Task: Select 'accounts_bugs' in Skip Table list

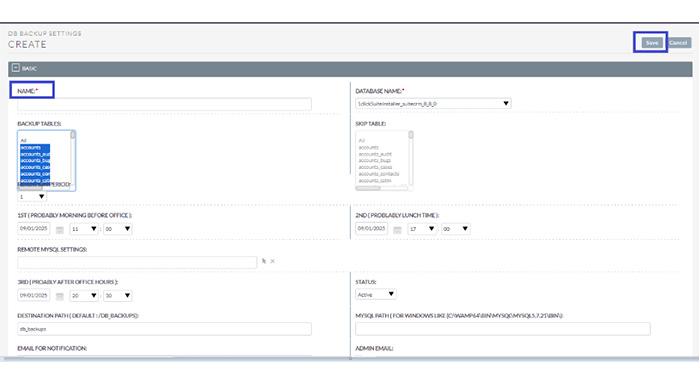Action: (375, 160)
